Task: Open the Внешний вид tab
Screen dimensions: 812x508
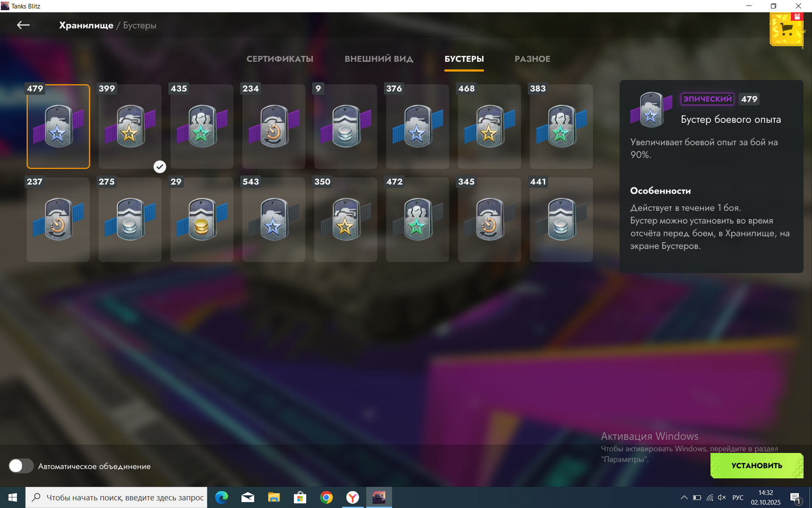Action: tap(379, 59)
